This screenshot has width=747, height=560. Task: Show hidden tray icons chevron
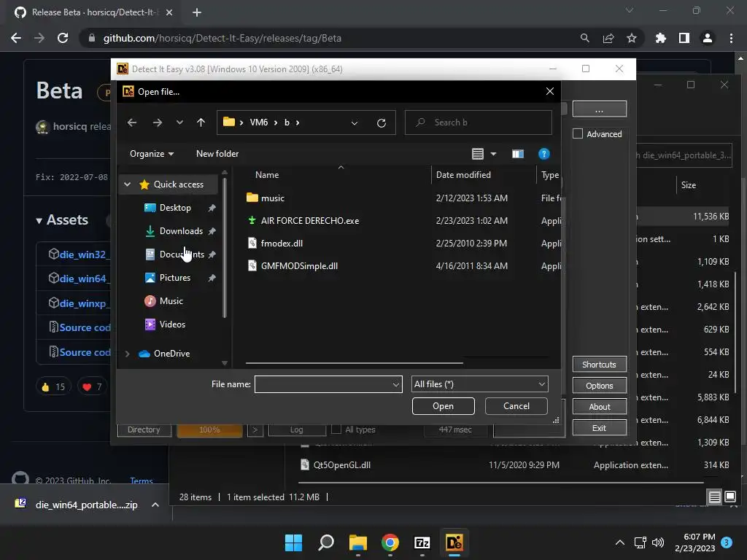pos(619,542)
